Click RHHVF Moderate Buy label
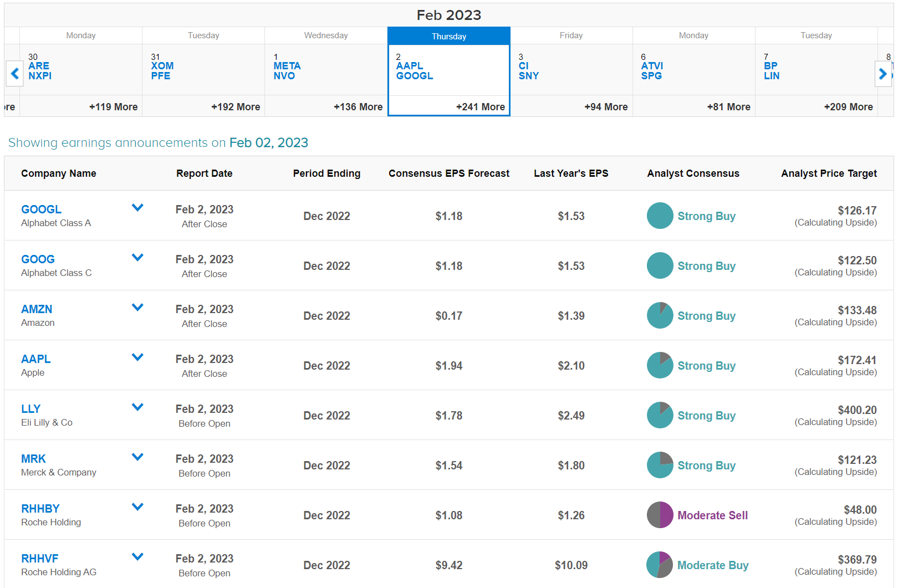This screenshot has height=588, width=898. click(x=713, y=565)
